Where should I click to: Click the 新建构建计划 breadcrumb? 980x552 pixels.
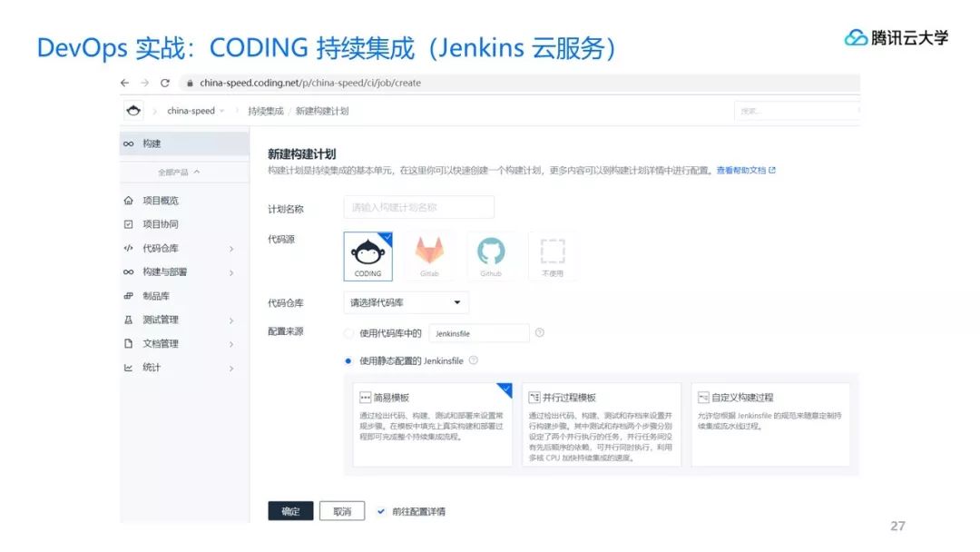pyautogui.click(x=322, y=112)
